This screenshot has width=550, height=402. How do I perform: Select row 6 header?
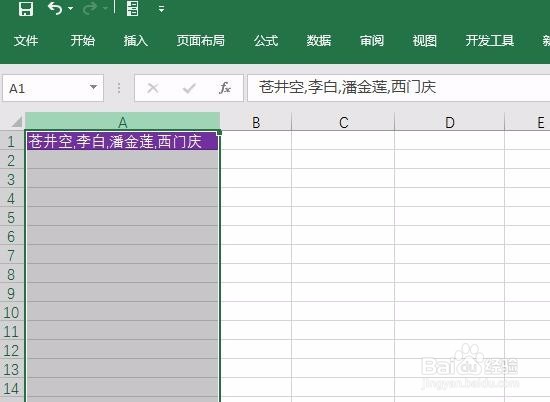coord(11,236)
